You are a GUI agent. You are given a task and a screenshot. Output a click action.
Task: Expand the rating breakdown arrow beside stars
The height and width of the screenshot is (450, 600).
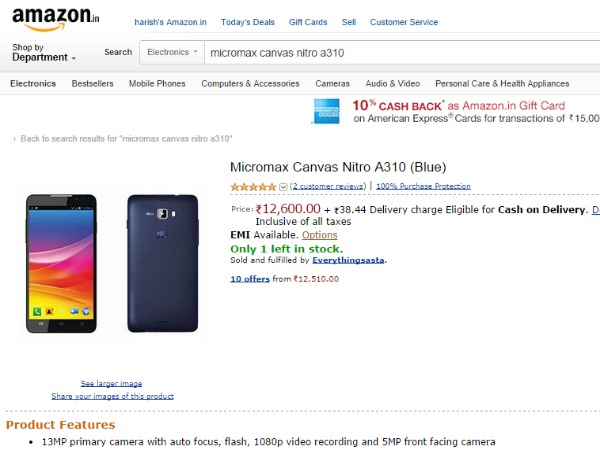tap(283, 187)
